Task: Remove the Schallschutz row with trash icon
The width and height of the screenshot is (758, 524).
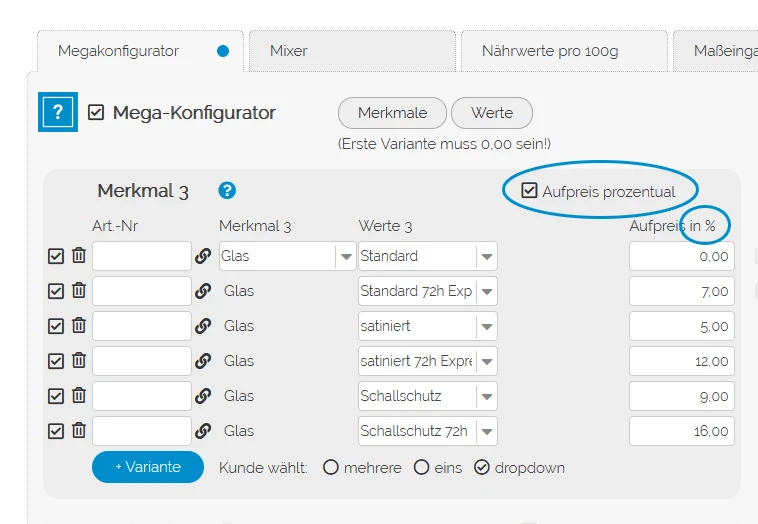Action: 79,396
